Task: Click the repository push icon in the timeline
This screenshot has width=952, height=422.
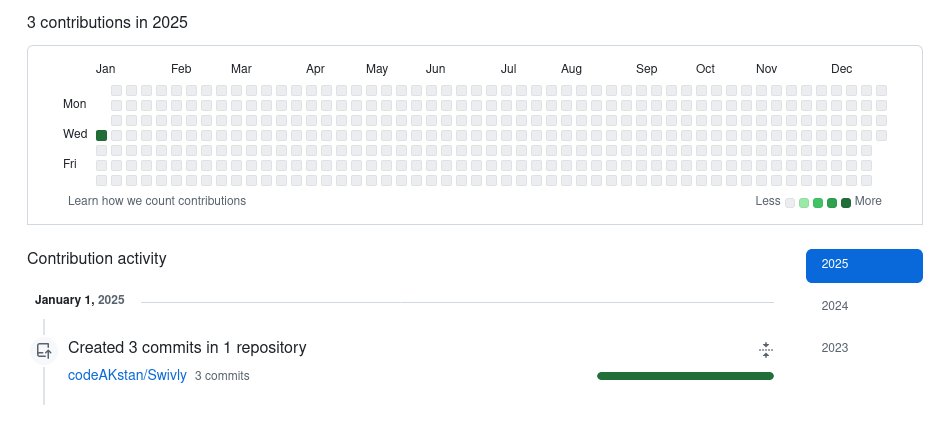Action: click(43, 350)
